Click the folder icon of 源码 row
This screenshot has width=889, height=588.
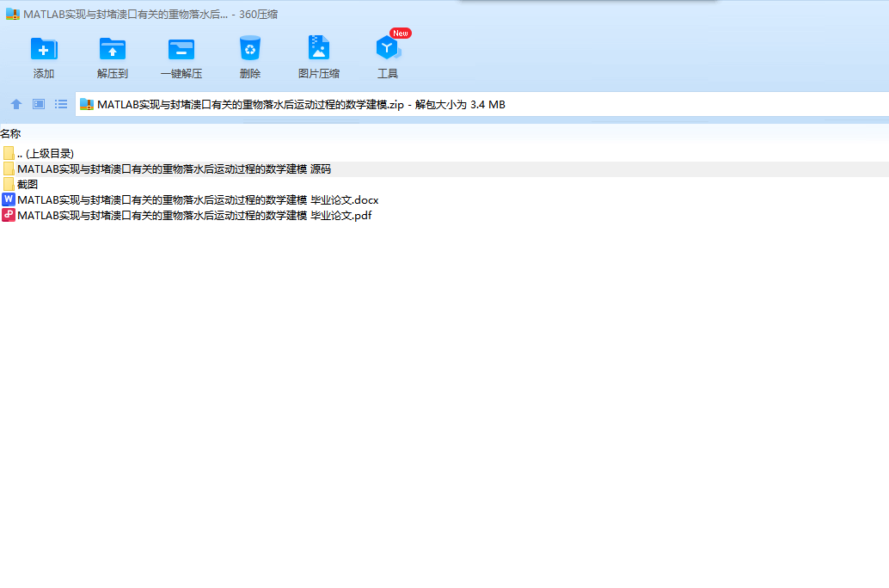[x=9, y=169]
